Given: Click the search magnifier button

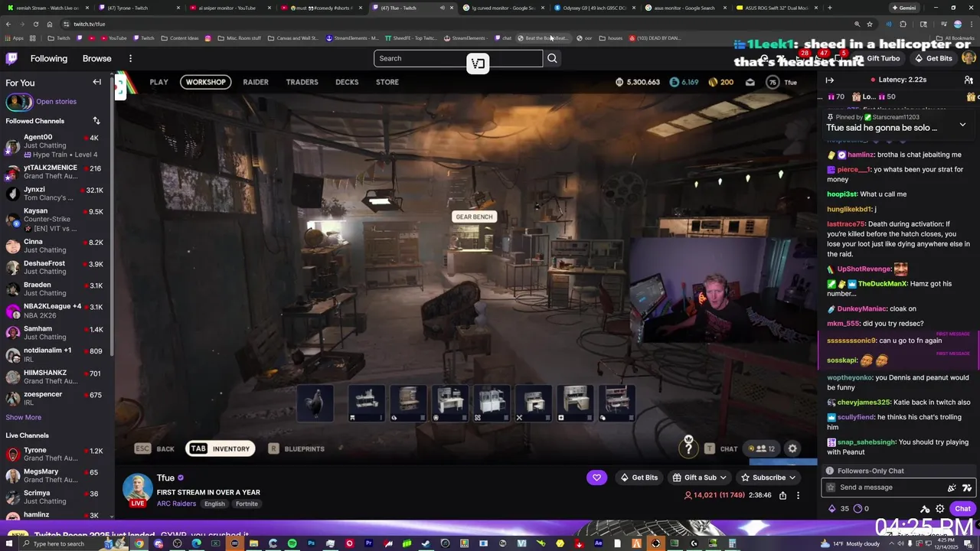Looking at the screenshot, I should pos(552,58).
